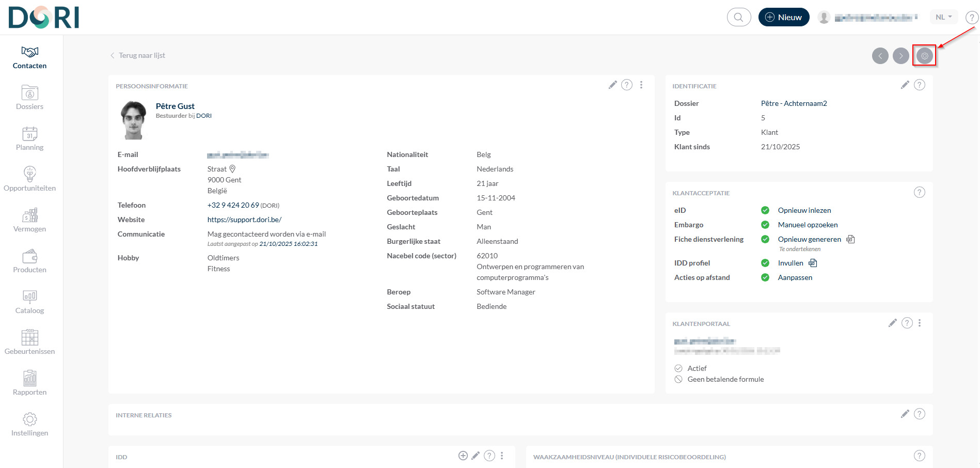Click the map pin next to Straat
980x468 pixels.
pyautogui.click(x=232, y=169)
